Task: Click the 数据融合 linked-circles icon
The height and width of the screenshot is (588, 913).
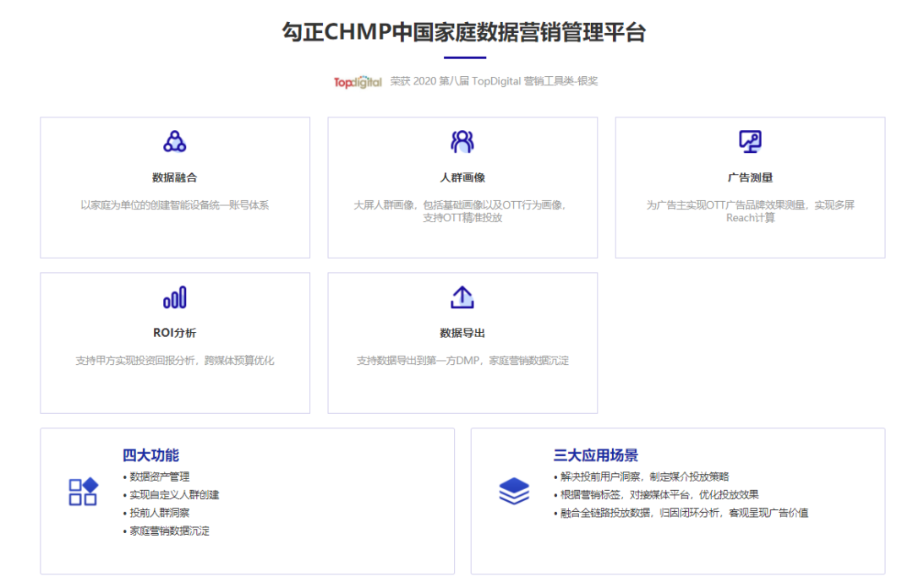Action: 175,141
